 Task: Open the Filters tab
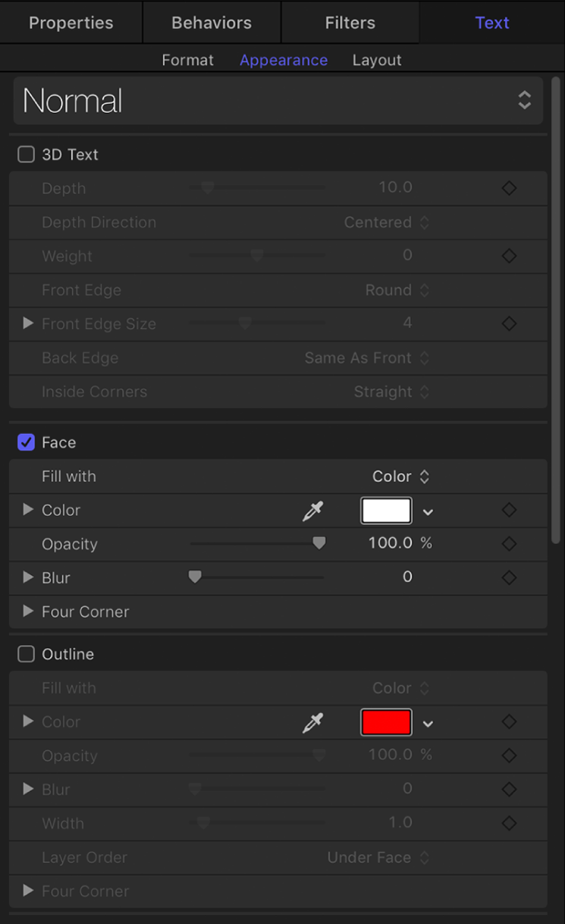pos(350,23)
